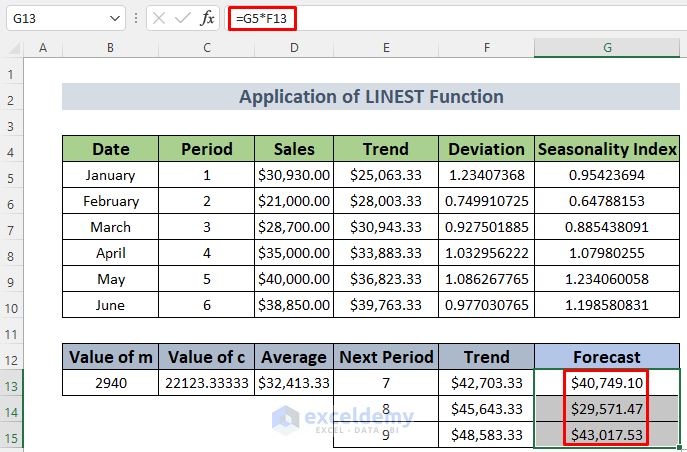Select column A header

click(x=42, y=48)
